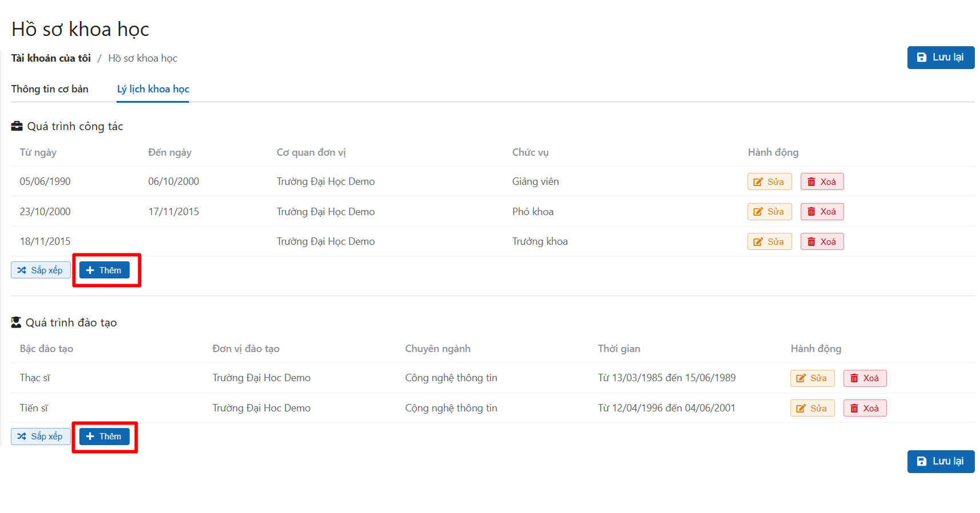Sort the work history with Sắp xếp
This screenshot has width=980, height=513.
click(41, 270)
